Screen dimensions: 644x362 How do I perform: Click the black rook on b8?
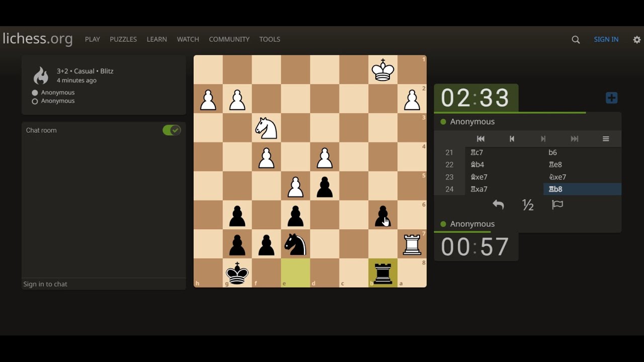383,274
